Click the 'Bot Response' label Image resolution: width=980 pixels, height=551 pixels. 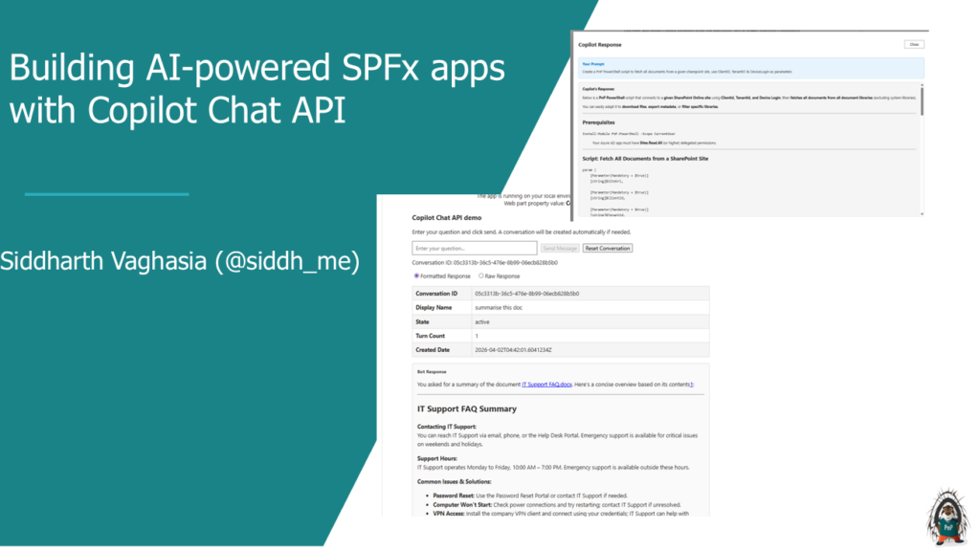tap(432, 371)
